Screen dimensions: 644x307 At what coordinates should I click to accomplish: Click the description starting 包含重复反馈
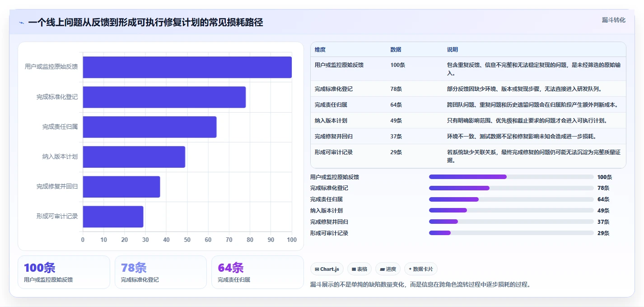point(533,69)
